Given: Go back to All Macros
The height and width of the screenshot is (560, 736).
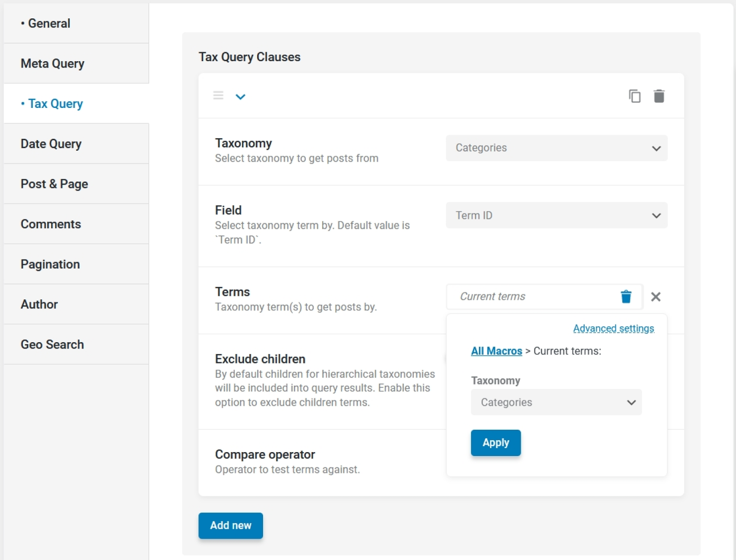Looking at the screenshot, I should tap(496, 351).
